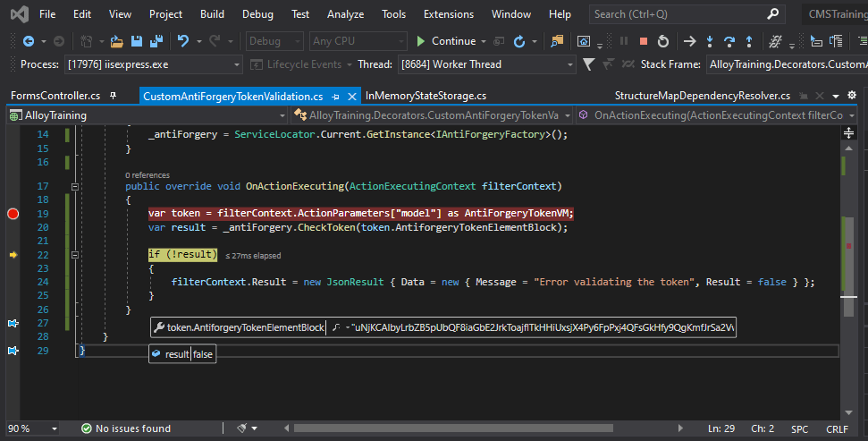Click the result false datatip
Image resolution: width=868 pixels, height=441 pixels.
pos(182,354)
